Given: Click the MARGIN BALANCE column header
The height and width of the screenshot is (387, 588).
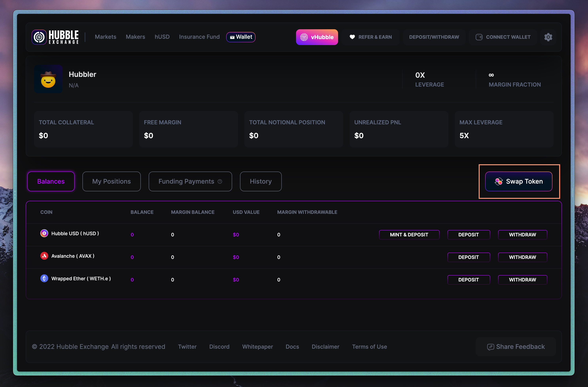Looking at the screenshot, I should [x=192, y=212].
